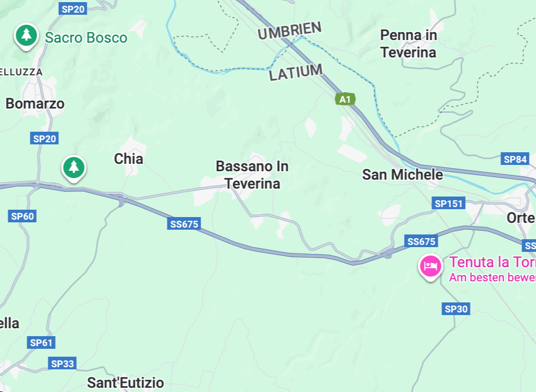Click the SP84 road badge
The height and width of the screenshot is (392, 536).
[515, 159]
